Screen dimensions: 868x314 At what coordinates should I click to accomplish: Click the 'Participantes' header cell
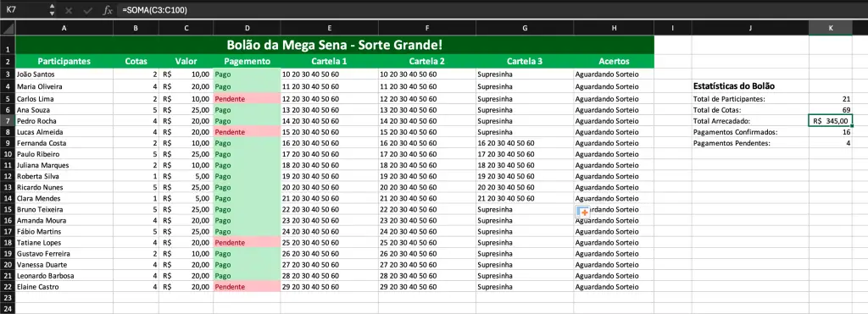pyautogui.click(x=64, y=62)
